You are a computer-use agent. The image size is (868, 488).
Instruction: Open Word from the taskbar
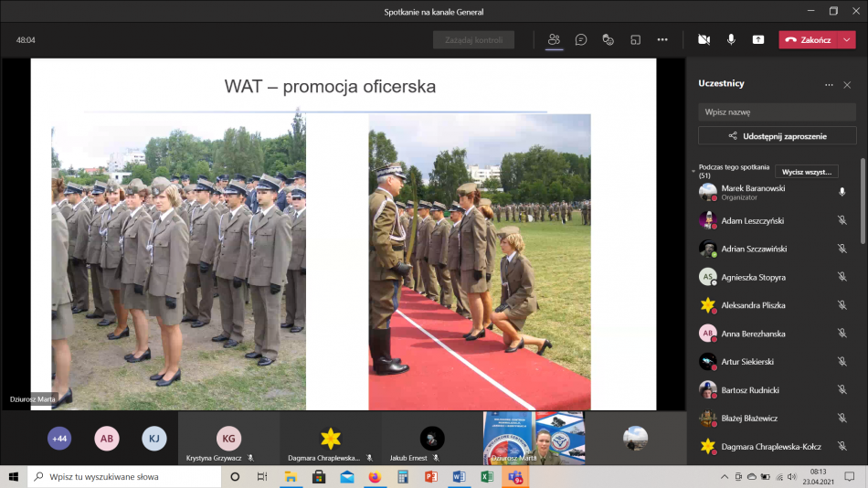(x=459, y=477)
